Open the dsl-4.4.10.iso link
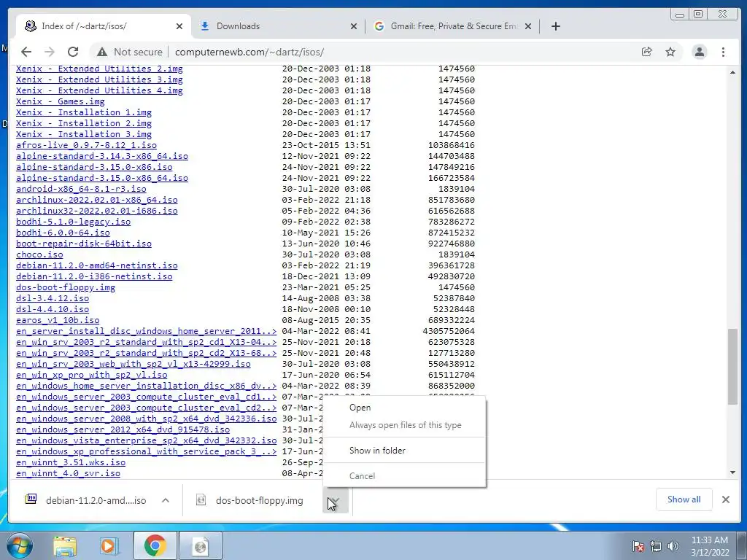 pyautogui.click(x=53, y=309)
